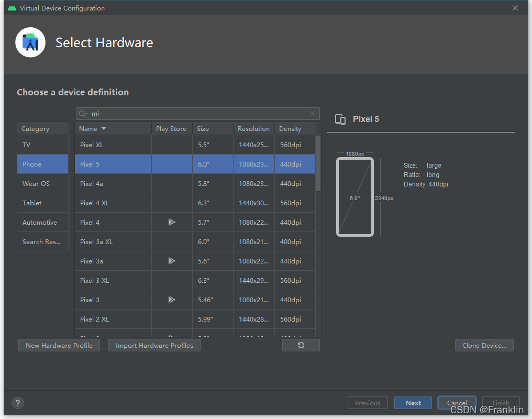Select the Pixel 4a device row
The image size is (532, 419).
(x=195, y=183)
